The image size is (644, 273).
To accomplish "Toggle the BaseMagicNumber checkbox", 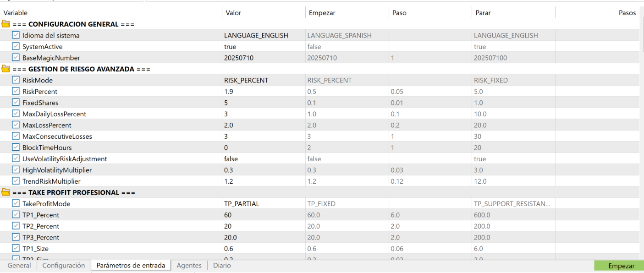I will tap(16, 58).
